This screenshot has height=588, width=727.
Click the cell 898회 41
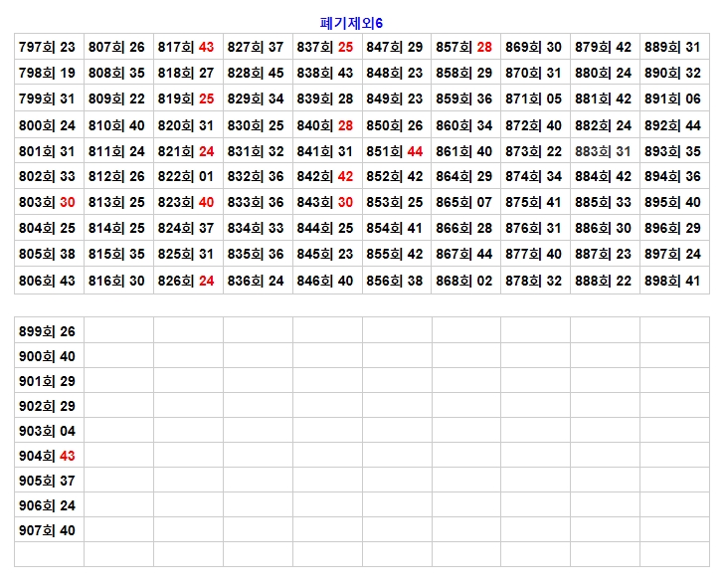click(x=673, y=281)
